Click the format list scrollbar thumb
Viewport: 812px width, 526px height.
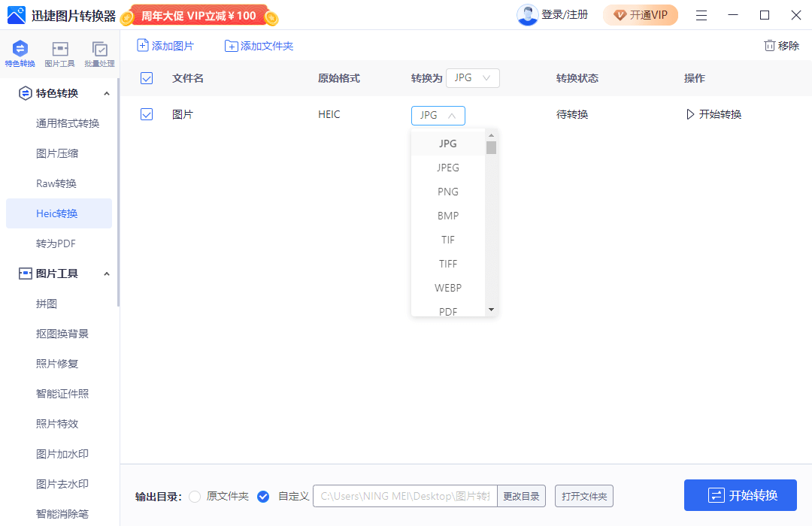pyautogui.click(x=492, y=147)
